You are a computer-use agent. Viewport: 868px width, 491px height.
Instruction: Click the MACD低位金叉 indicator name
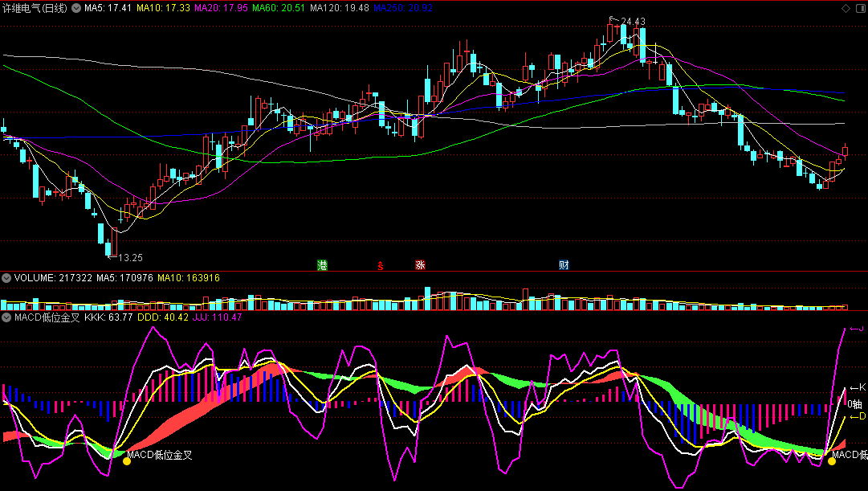[x=47, y=317]
